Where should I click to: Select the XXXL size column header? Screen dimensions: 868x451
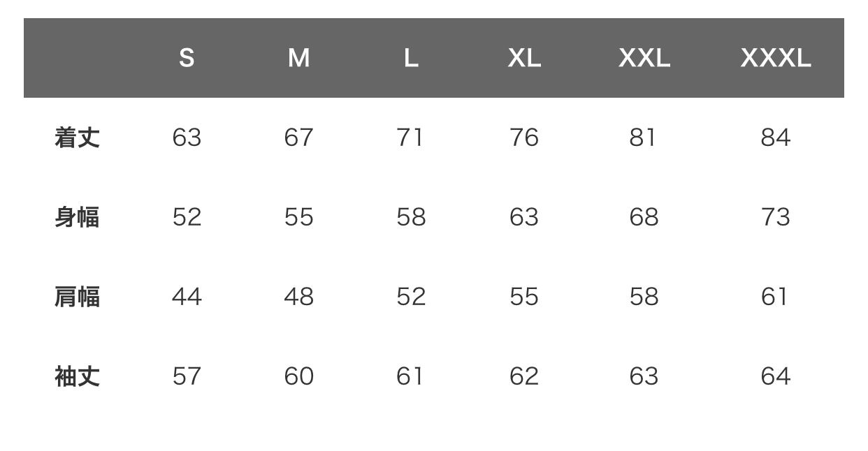tap(776, 58)
